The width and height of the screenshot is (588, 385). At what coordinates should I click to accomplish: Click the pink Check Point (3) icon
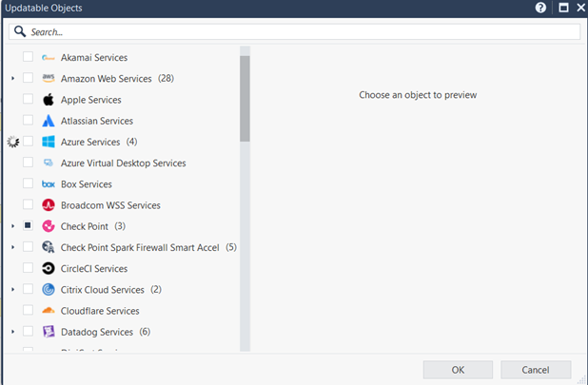[x=49, y=226]
